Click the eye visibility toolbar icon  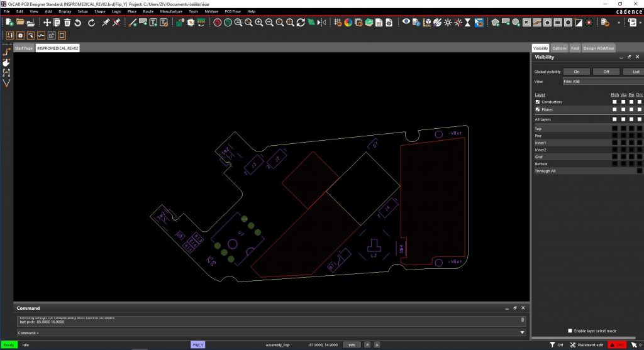pyautogui.click(x=406, y=23)
